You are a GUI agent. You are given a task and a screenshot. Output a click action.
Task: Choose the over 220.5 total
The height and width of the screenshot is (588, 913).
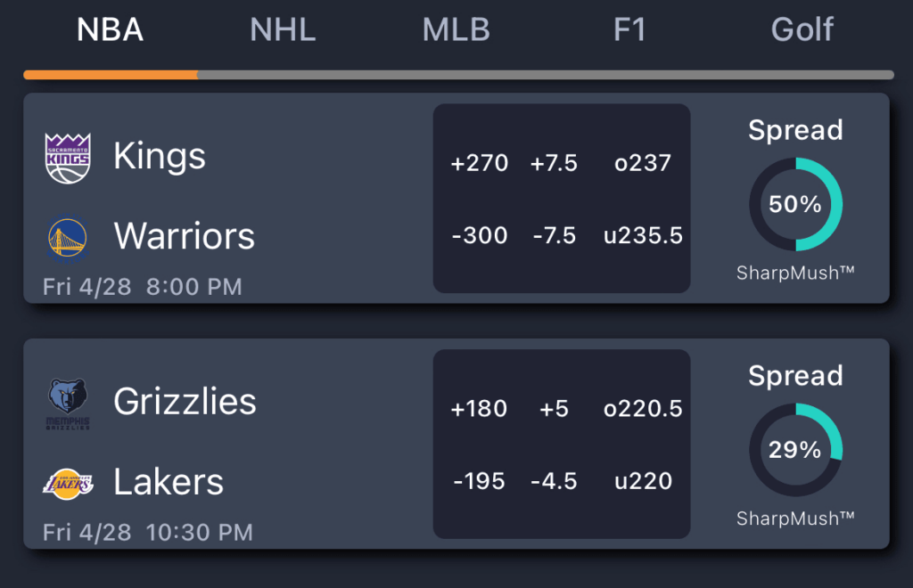[x=643, y=409]
